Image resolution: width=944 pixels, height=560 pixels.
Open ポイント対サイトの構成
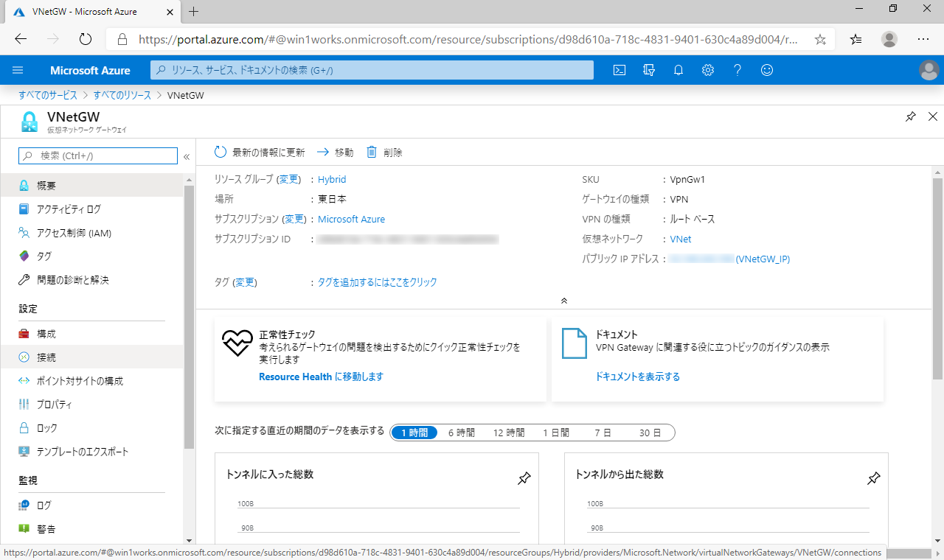pos(91,381)
